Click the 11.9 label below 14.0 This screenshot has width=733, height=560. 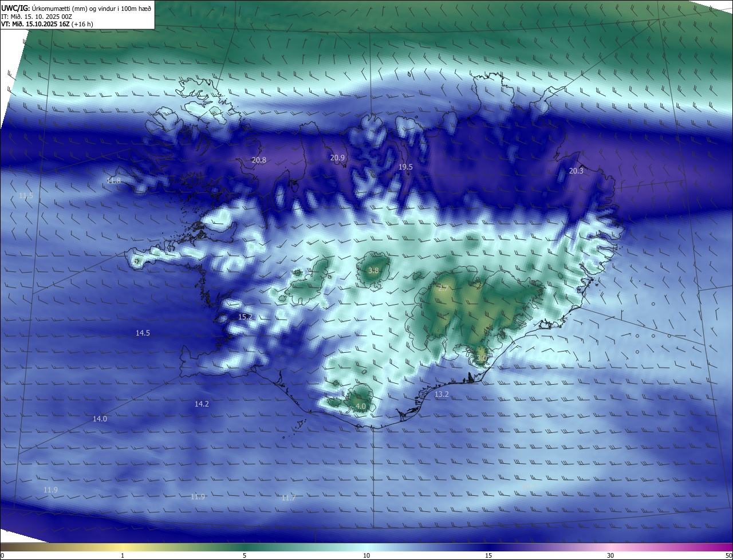50,490
